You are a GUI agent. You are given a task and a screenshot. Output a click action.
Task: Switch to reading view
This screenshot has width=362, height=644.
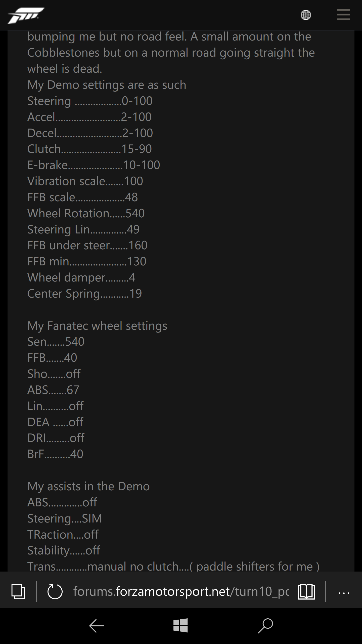click(306, 591)
